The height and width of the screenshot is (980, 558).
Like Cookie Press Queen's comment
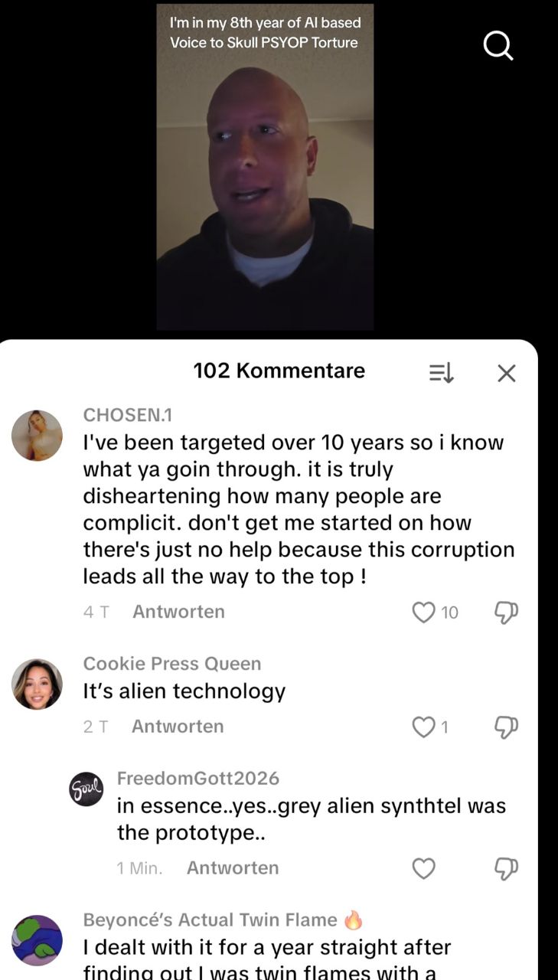click(x=423, y=727)
